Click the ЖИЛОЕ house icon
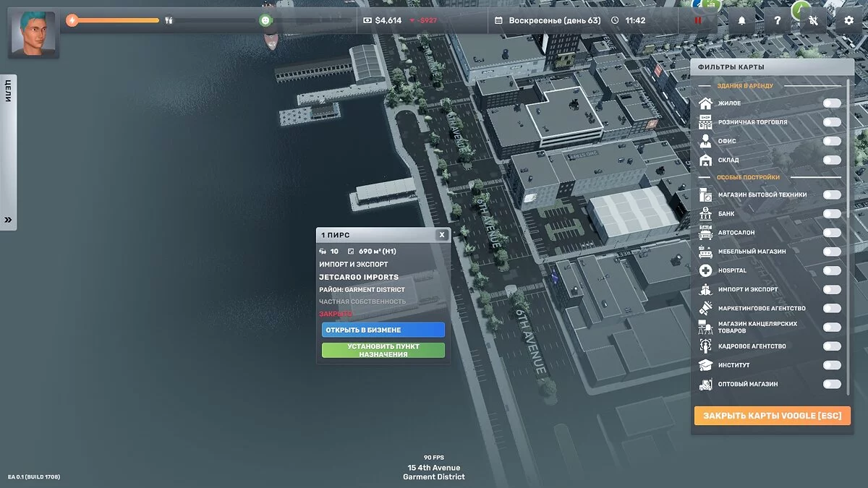868x488 pixels. [x=705, y=103]
